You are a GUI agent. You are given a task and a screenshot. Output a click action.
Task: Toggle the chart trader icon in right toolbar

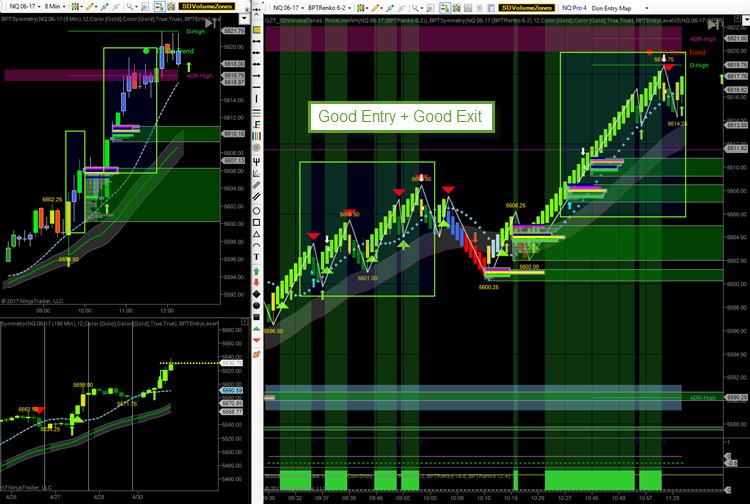click(x=445, y=8)
